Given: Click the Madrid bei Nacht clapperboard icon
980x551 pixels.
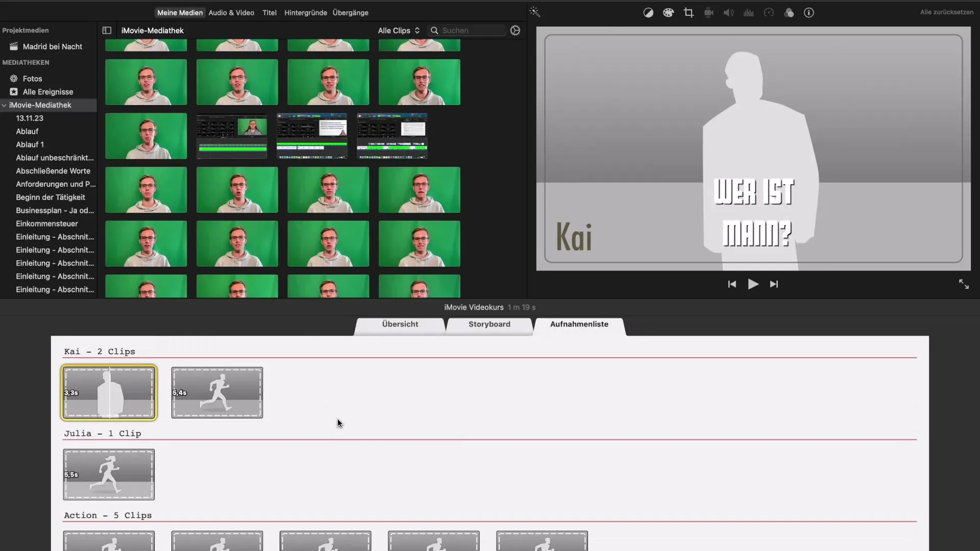Looking at the screenshot, I should click(14, 46).
